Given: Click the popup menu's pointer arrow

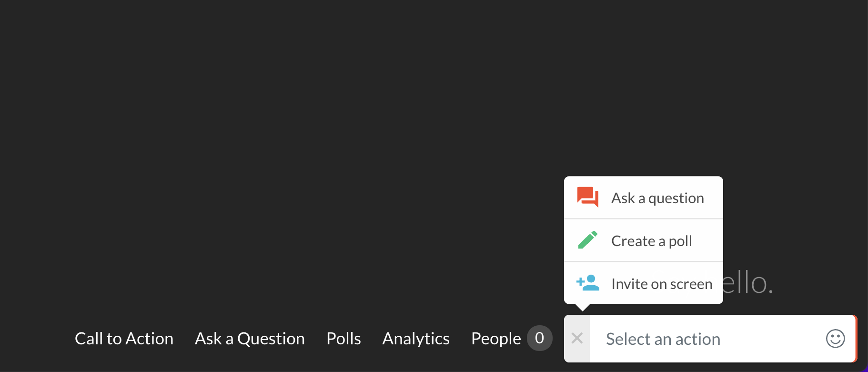Looking at the screenshot, I should pos(582,308).
